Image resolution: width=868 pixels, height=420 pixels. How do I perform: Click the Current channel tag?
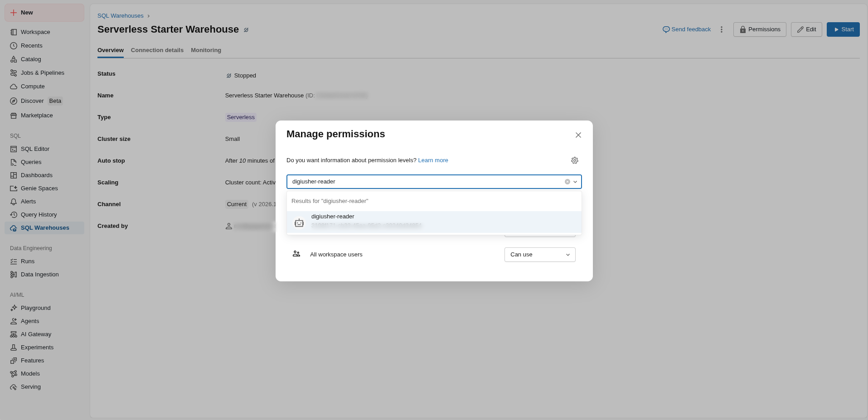[237, 204]
